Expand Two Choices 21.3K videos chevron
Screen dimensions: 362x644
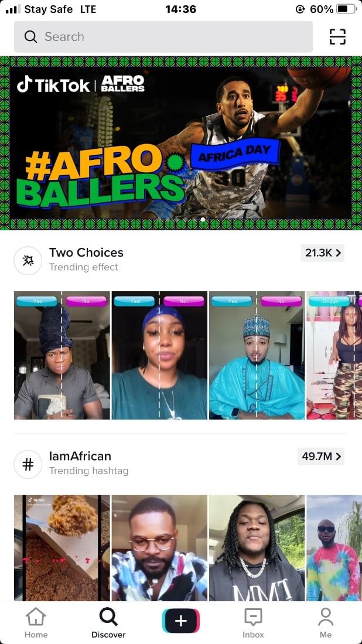(323, 253)
